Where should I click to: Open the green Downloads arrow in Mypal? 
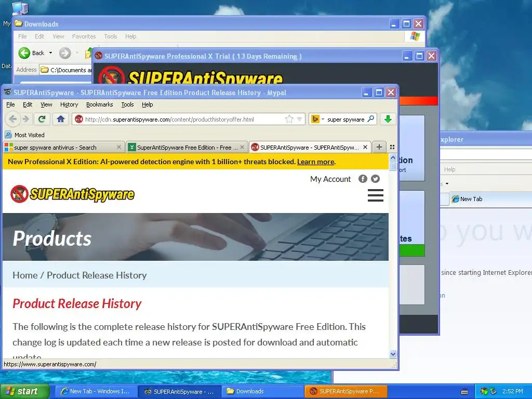(x=388, y=119)
